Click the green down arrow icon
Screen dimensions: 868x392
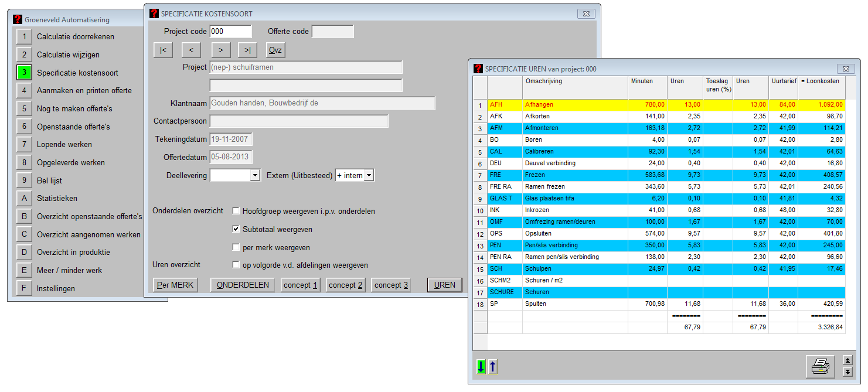tap(481, 367)
